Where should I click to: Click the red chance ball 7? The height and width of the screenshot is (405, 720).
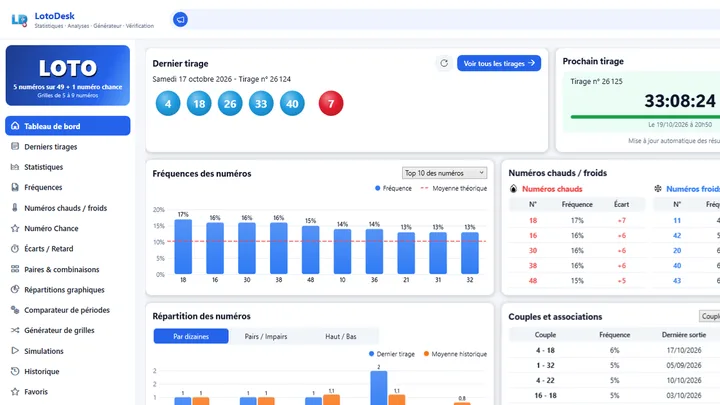point(331,103)
